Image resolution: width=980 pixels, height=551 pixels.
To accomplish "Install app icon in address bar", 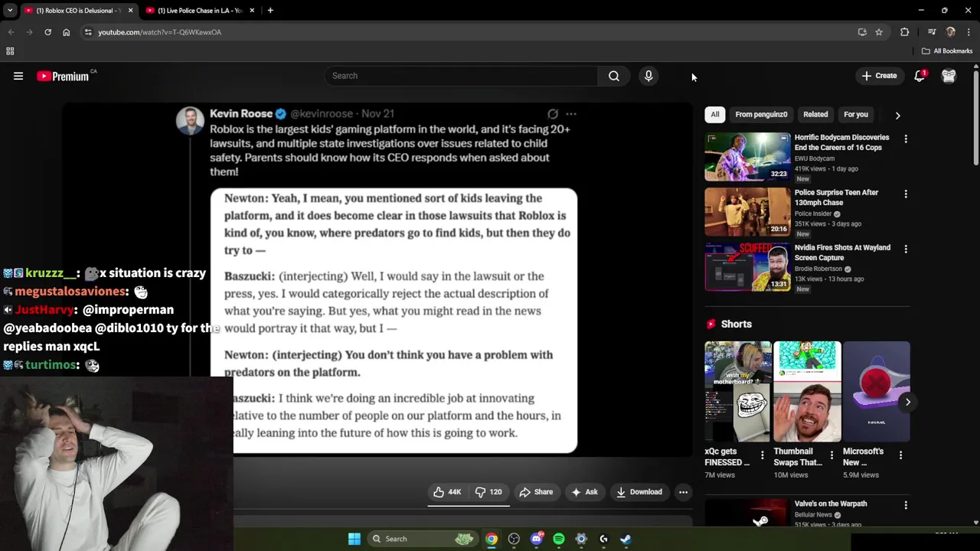I will coord(862,32).
